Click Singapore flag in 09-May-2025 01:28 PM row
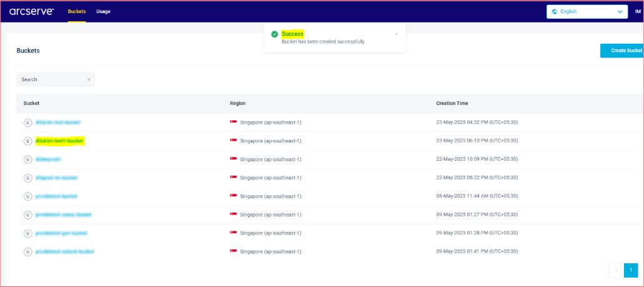Screen dimensions: 644x287 tap(233, 233)
